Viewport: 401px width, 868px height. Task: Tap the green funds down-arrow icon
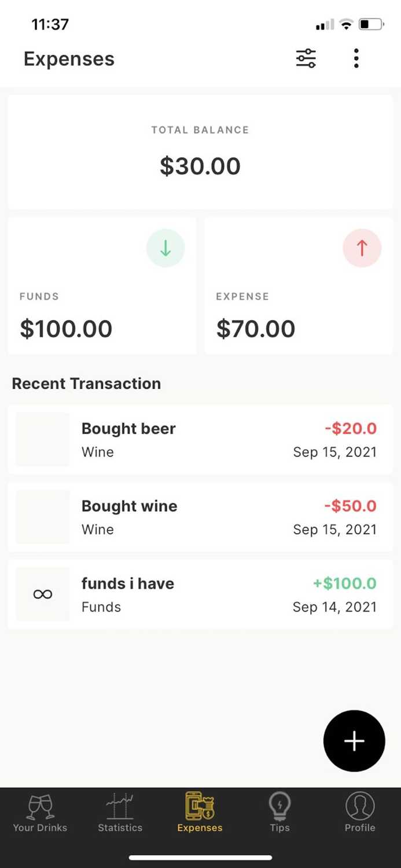(x=165, y=248)
